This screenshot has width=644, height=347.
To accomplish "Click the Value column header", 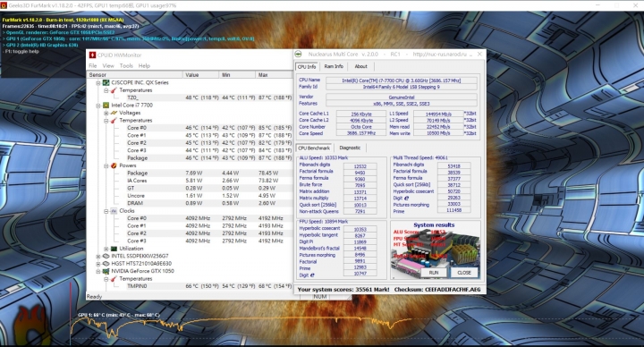I will (x=201, y=75).
